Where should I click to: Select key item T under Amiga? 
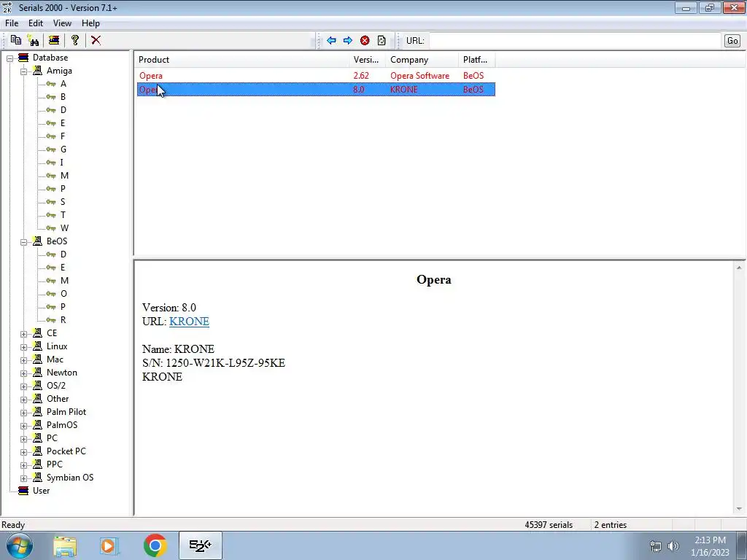coord(63,215)
